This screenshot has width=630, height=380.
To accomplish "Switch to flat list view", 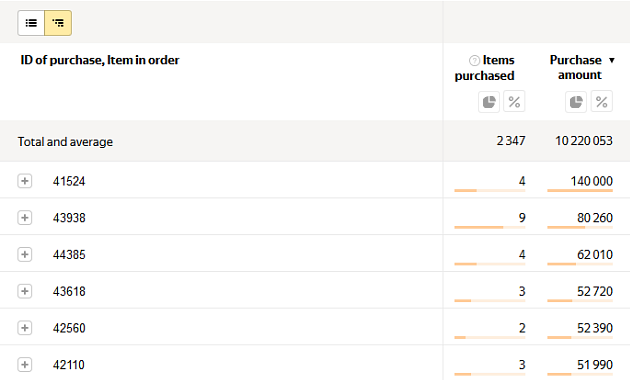I will (31, 23).
